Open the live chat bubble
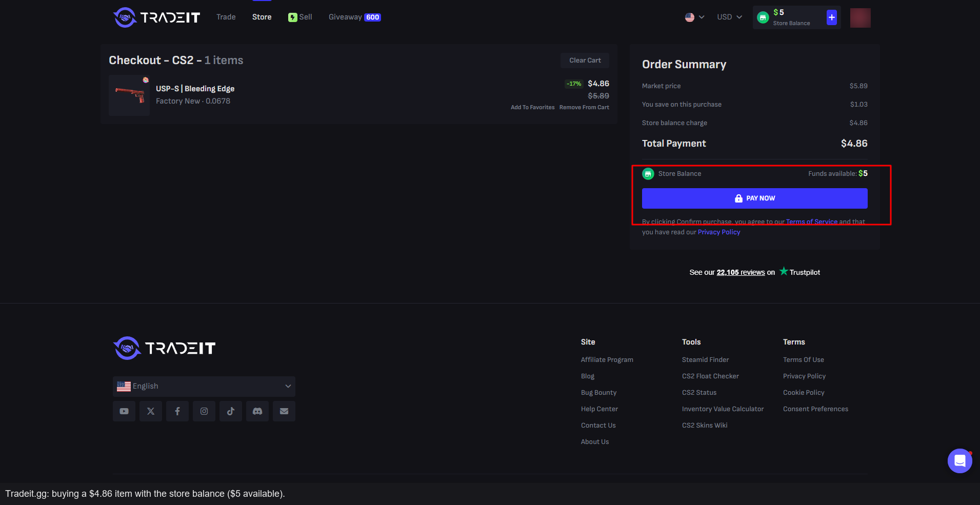980x505 pixels. (x=959, y=461)
